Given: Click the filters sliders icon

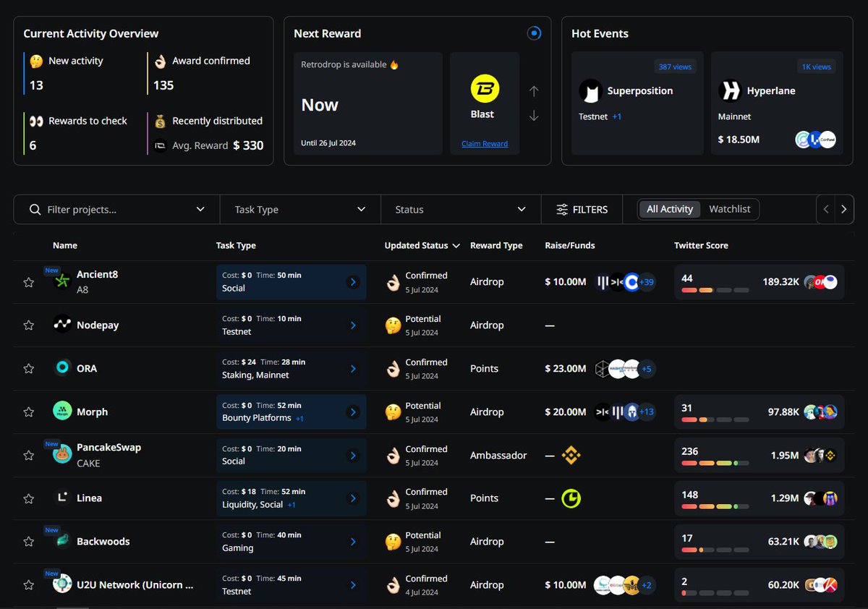Looking at the screenshot, I should coord(562,210).
